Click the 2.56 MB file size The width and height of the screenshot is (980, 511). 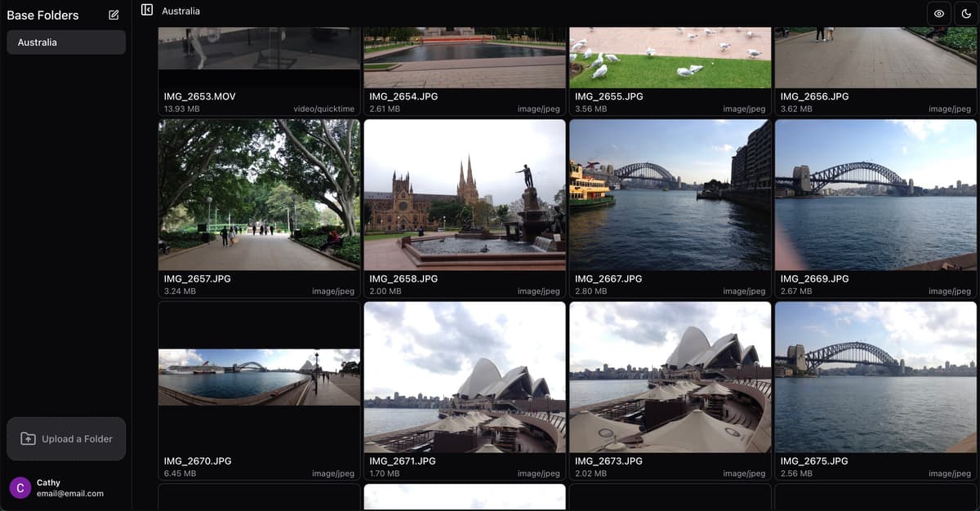(796, 473)
